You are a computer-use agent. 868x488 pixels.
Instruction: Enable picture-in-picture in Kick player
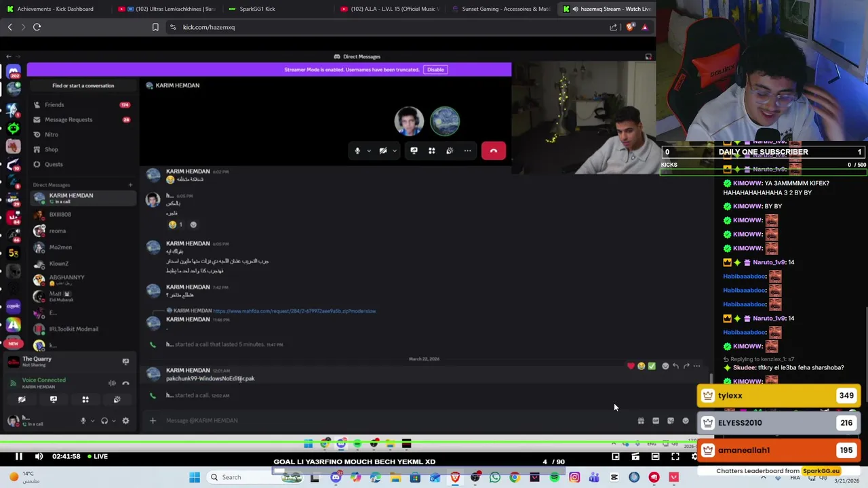pos(616,457)
